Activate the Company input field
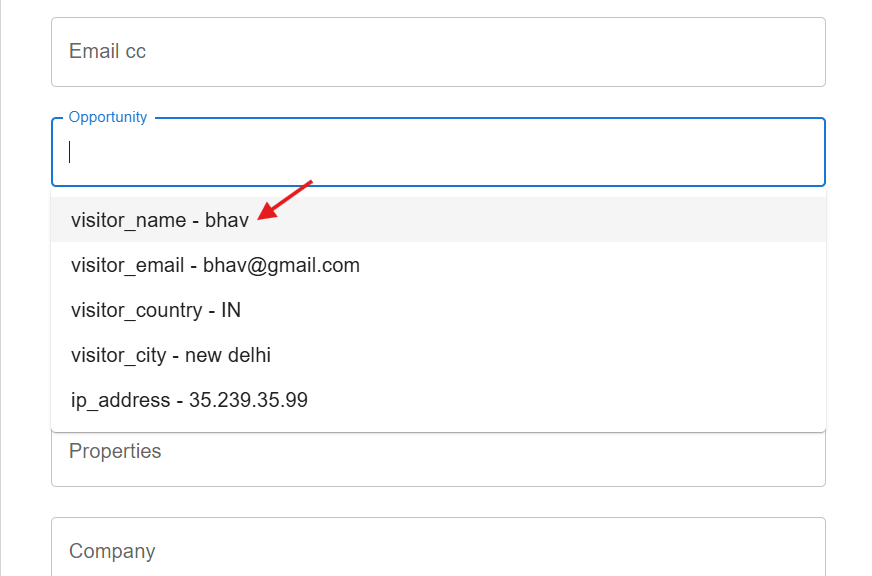872x576 pixels. coord(438,547)
